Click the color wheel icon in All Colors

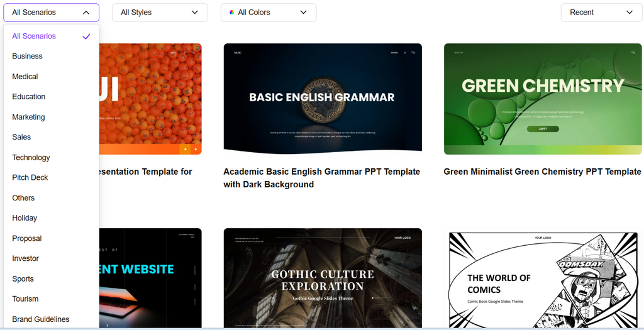[x=231, y=13]
